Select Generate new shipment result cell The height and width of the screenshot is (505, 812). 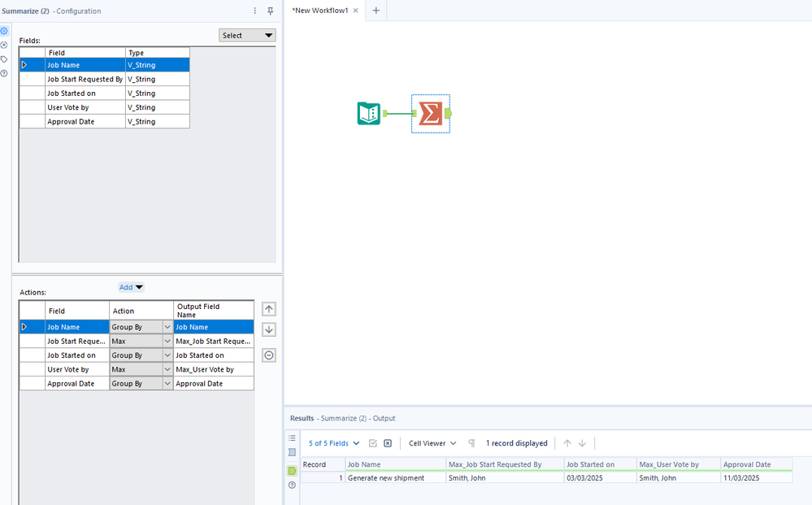[x=396, y=478]
